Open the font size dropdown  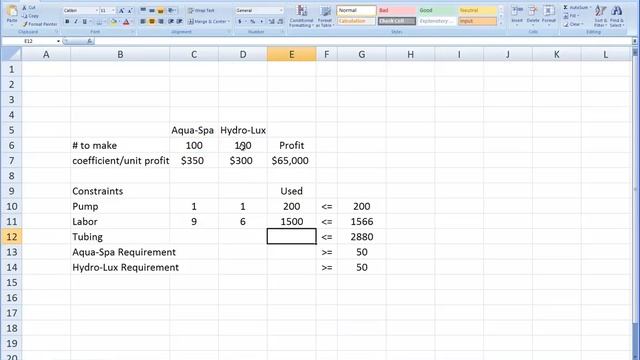[113, 10]
